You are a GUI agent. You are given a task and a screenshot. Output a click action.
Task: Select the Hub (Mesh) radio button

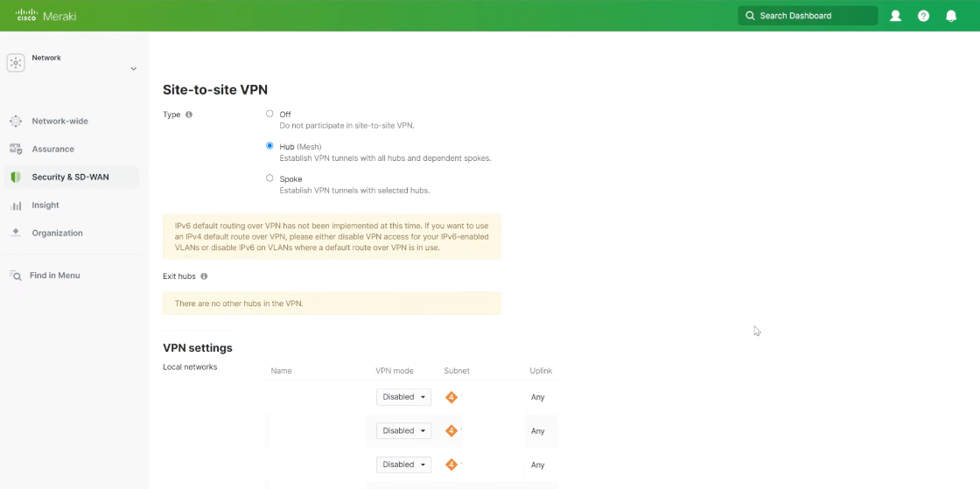tap(269, 145)
